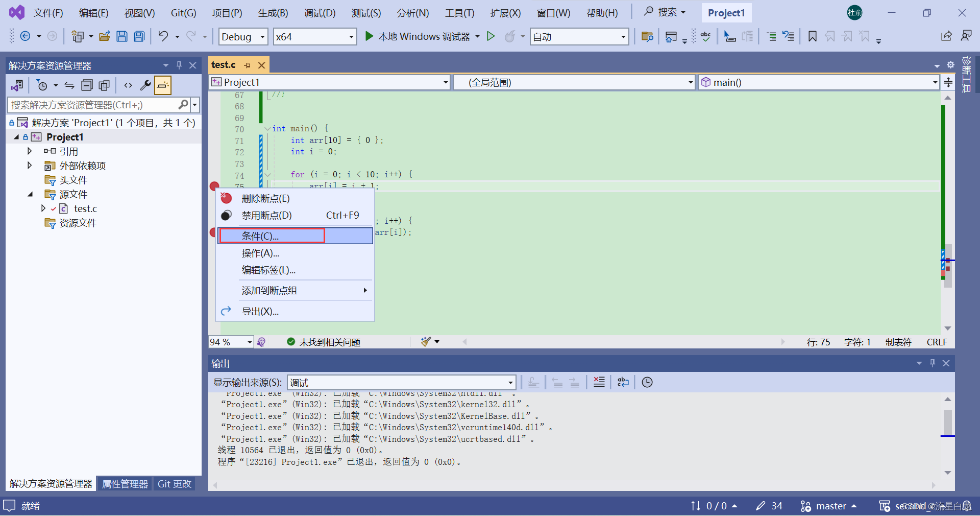Select 资源文件 folder in Solution Explorer
Image resolution: width=980 pixels, height=516 pixels.
point(78,223)
